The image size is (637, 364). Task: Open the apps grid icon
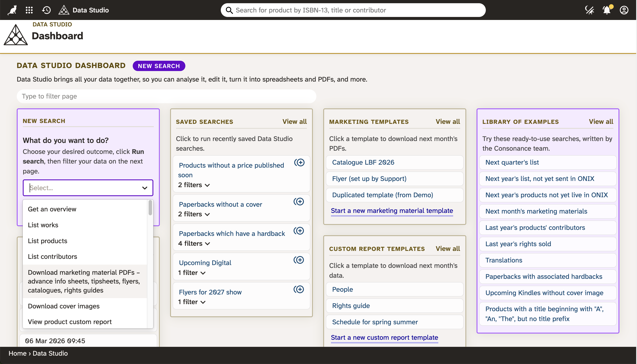click(x=29, y=10)
